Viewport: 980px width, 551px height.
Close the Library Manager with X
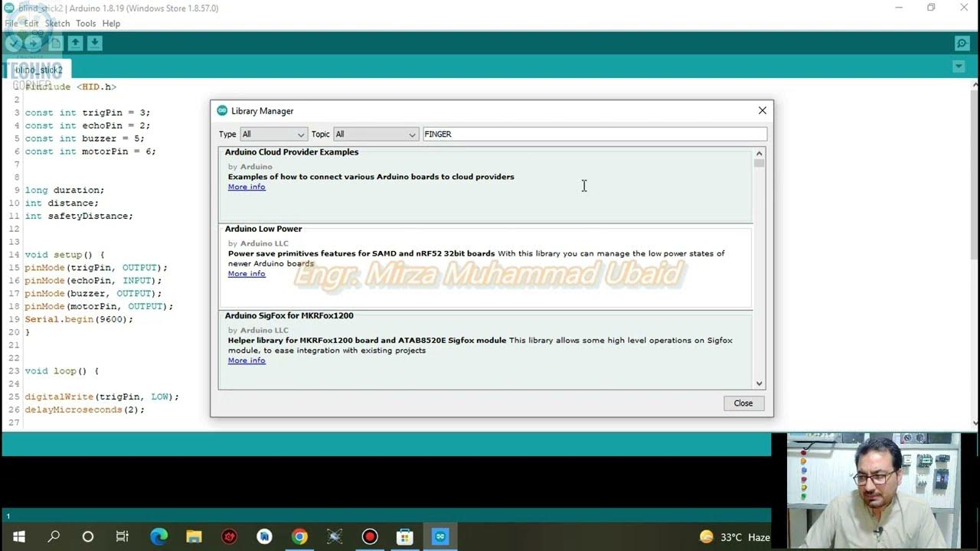pyautogui.click(x=762, y=111)
